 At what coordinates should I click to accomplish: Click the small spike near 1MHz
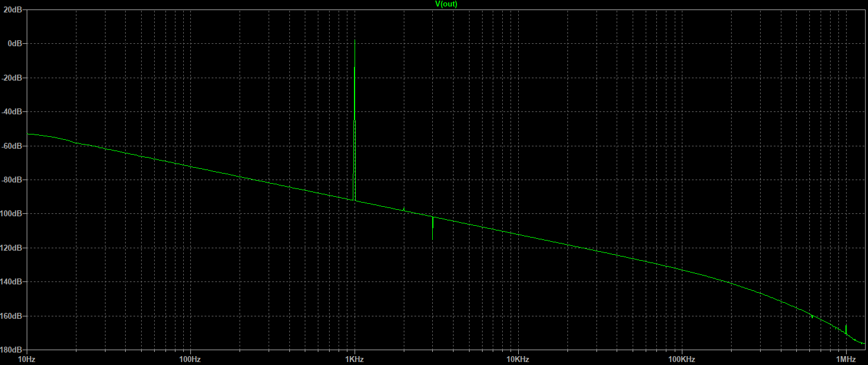845,329
